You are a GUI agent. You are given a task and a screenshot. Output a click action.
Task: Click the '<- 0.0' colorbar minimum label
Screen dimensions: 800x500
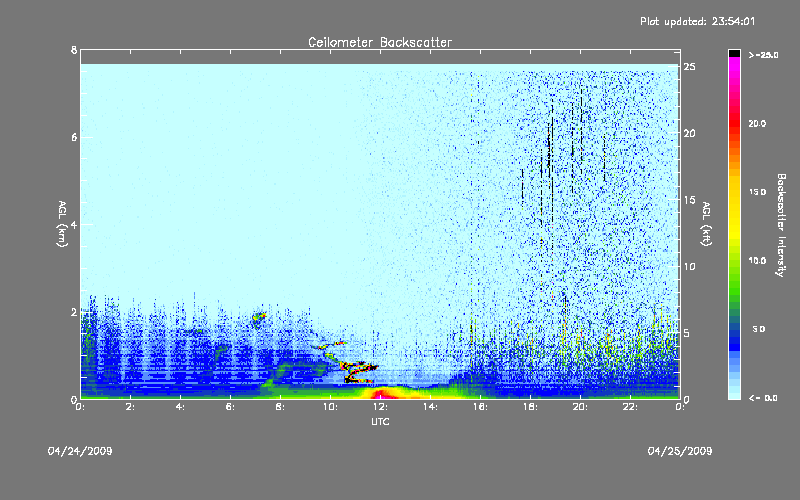tap(763, 398)
